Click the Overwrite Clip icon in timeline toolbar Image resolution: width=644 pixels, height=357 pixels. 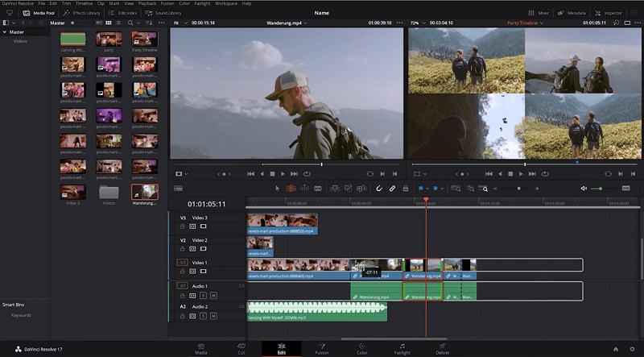pos(349,189)
